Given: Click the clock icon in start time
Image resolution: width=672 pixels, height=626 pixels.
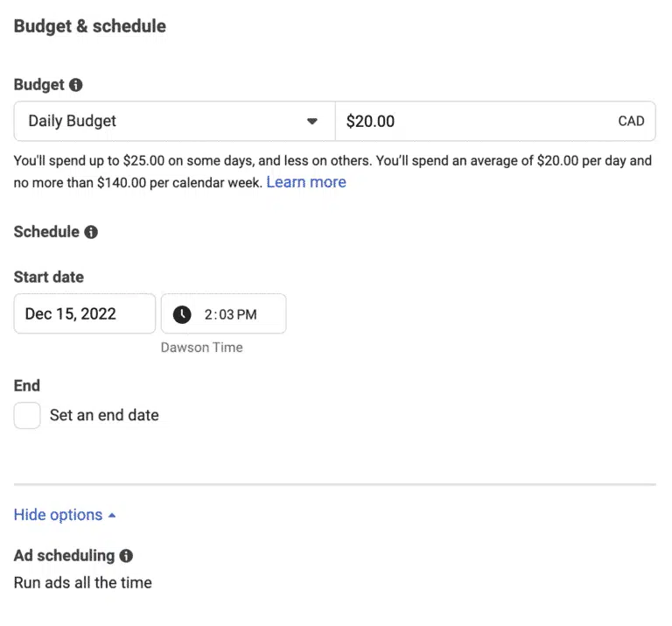Looking at the screenshot, I should pyautogui.click(x=182, y=313).
